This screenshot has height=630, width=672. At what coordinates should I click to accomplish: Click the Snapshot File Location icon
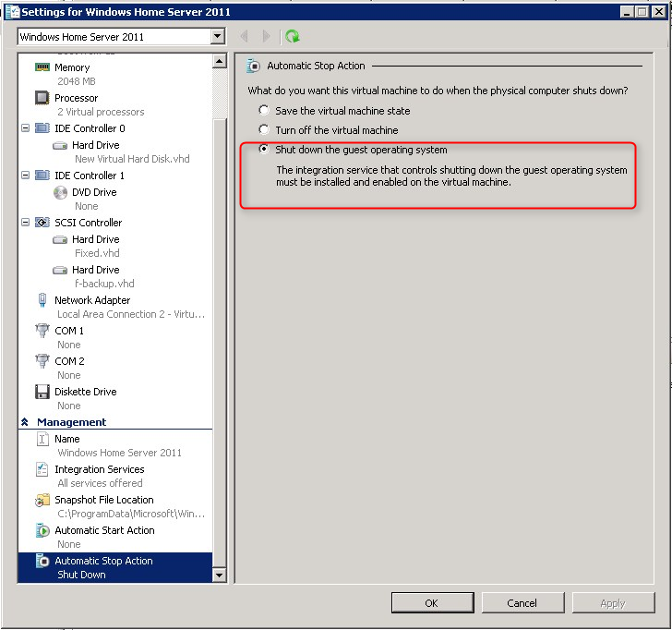click(42, 500)
